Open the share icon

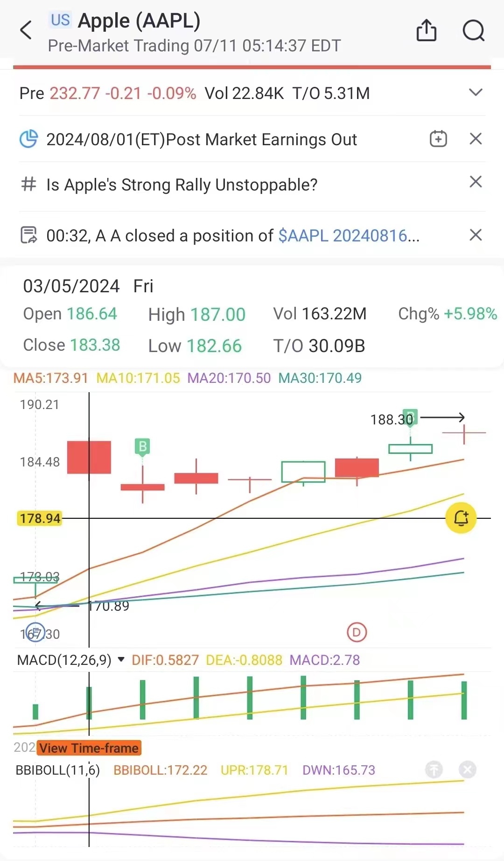click(x=426, y=30)
